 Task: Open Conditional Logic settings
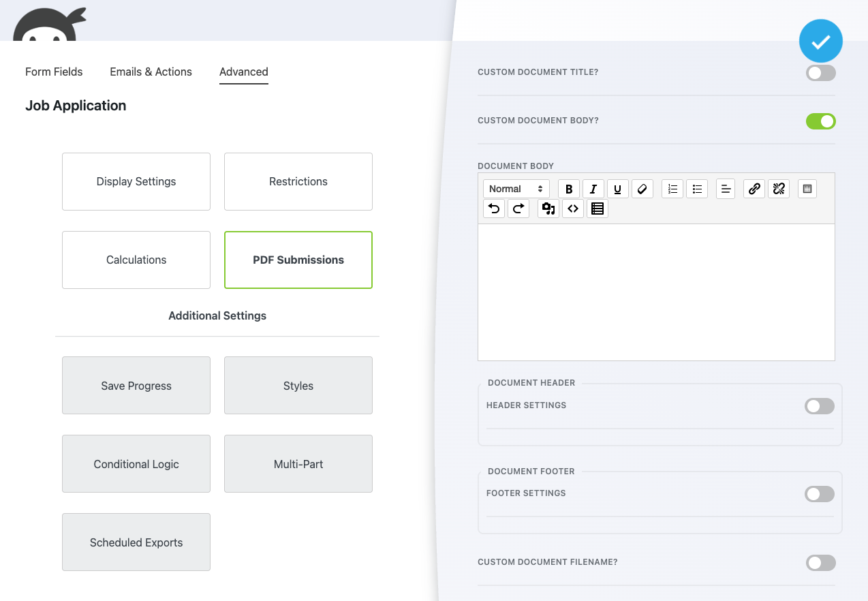[136, 463]
